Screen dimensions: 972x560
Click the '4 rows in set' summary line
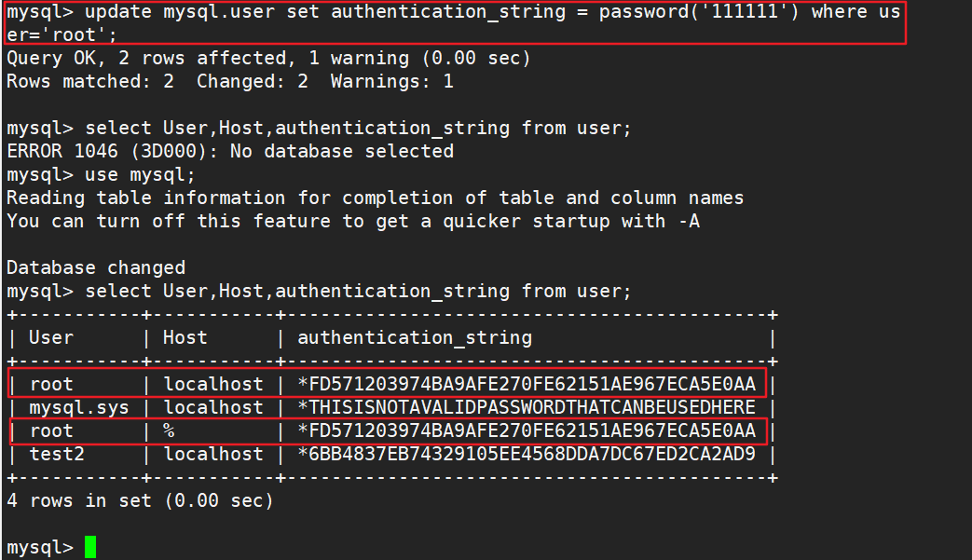[140, 500]
